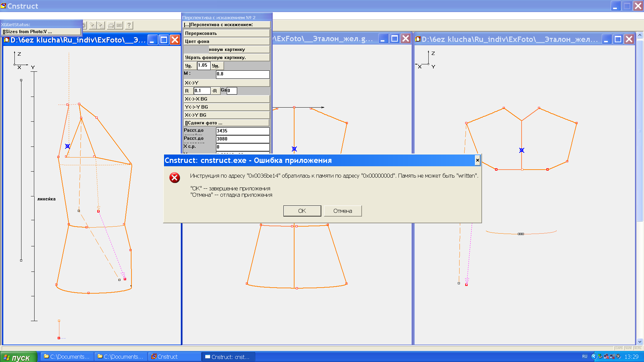Open the Windows Пуск start menu
The height and width of the screenshot is (362, 644).
pos(18,357)
